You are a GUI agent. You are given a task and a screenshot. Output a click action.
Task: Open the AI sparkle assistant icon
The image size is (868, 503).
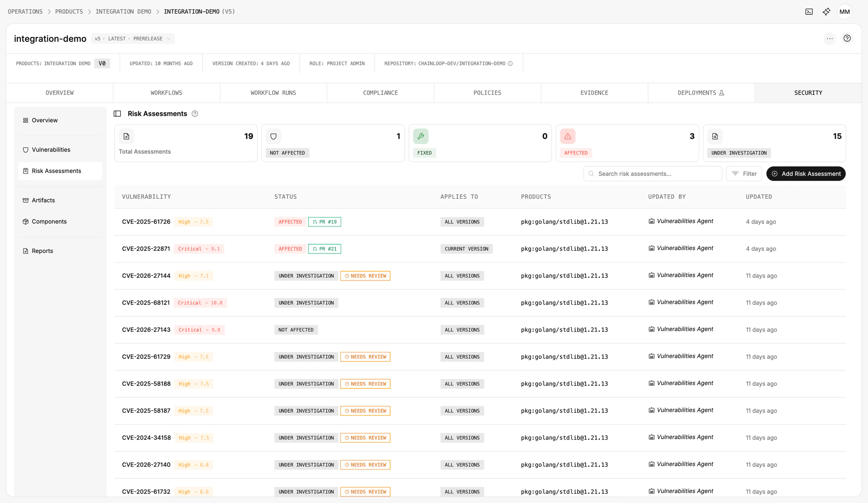pyautogui.click(x=826, y=12)
